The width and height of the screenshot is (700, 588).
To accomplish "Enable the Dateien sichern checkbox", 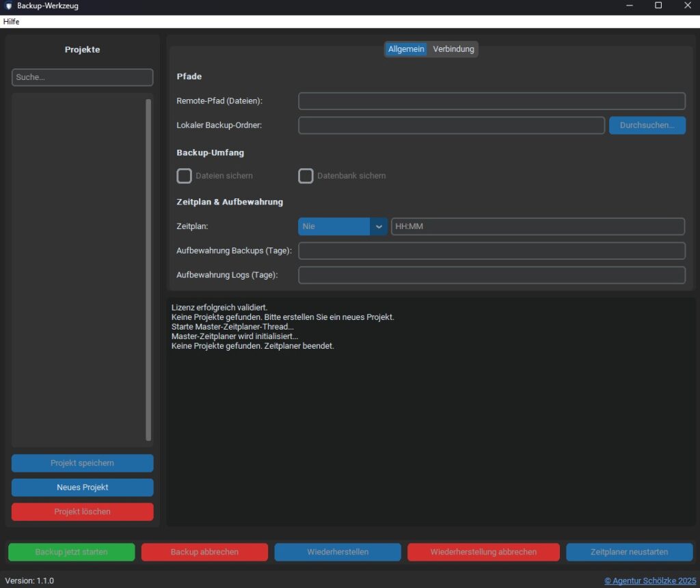I will tap(184, 176).
